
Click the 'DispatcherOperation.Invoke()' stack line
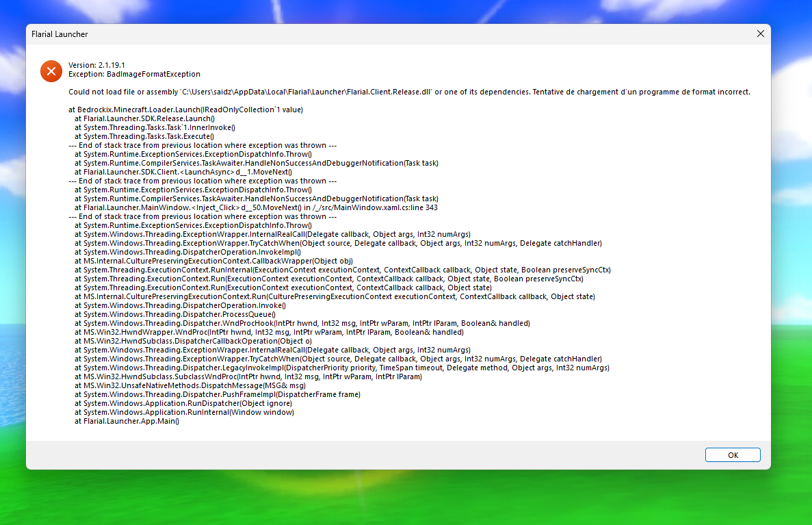click(x=180, y=305)
